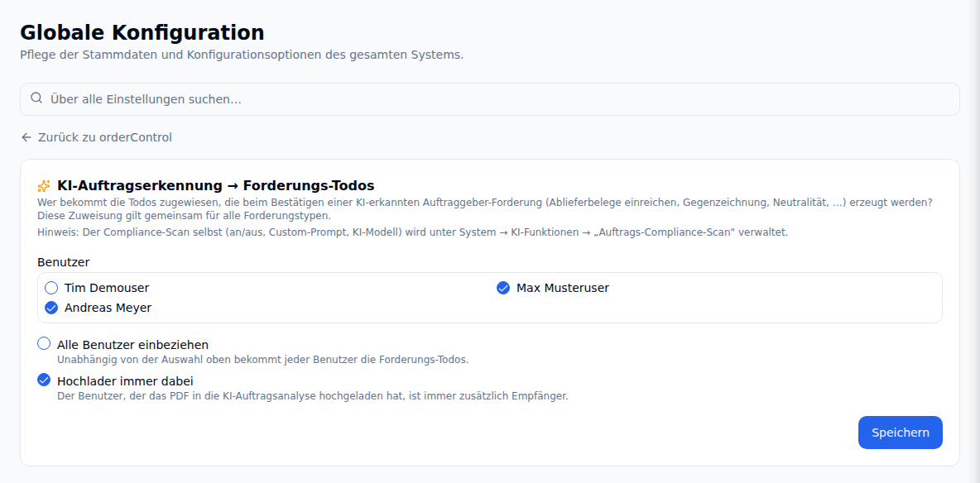Click the description about PDF uploader recipient

coord(313,396)
